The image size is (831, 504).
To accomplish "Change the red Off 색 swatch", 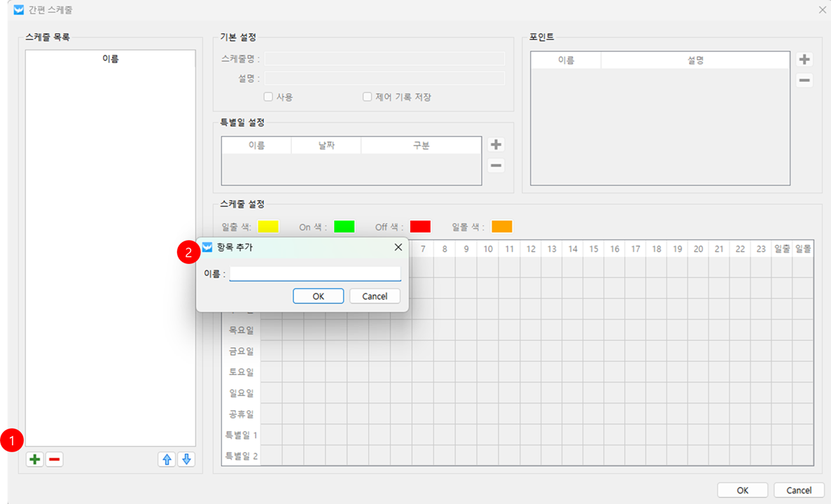I will [x=420, y=227].
